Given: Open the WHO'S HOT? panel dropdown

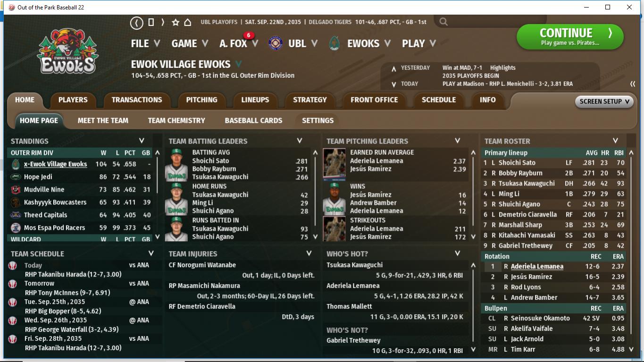Looking at the screenshot, I should 457,253.
